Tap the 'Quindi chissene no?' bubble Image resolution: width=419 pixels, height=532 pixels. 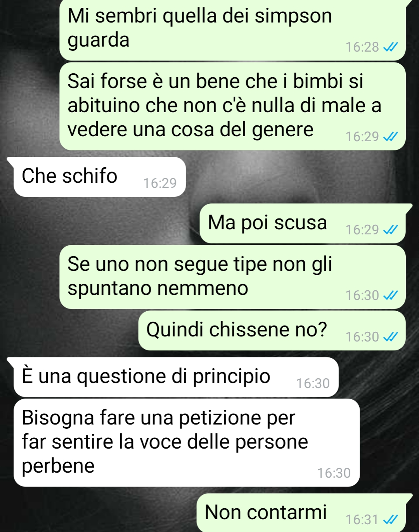[272, 331]
